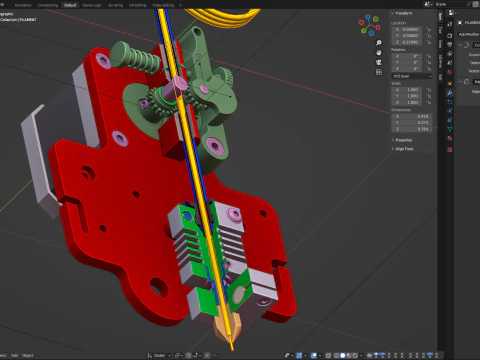
Task: Lock the Scale X value
Action: [429, 90]
